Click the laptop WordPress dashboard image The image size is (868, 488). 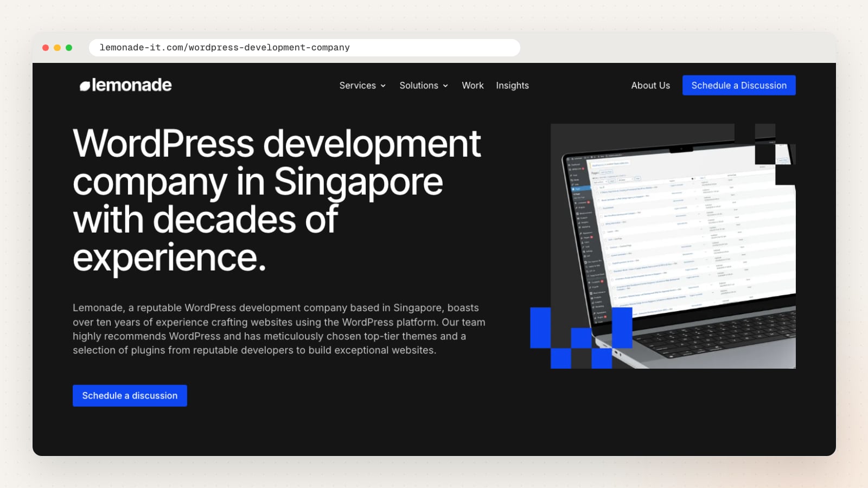coord(673,246)
